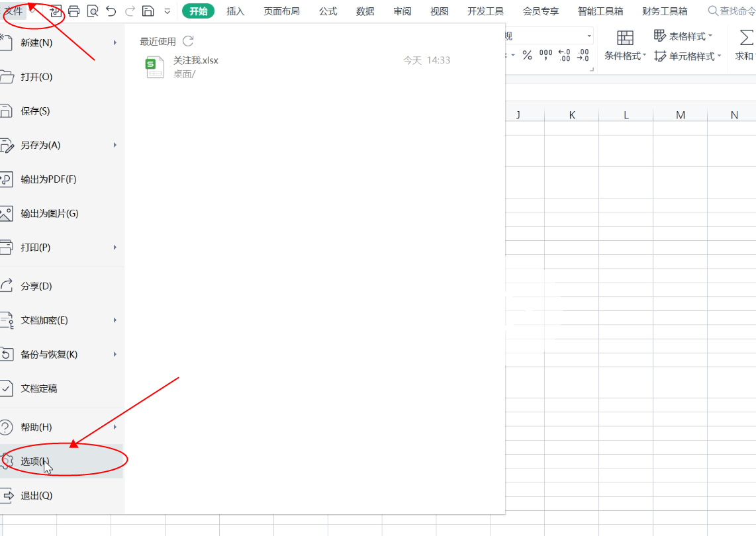Screen dimensions: 756x536
Task: Switch to the 视图 ribbon tab
Action: [x=439, y=11]
